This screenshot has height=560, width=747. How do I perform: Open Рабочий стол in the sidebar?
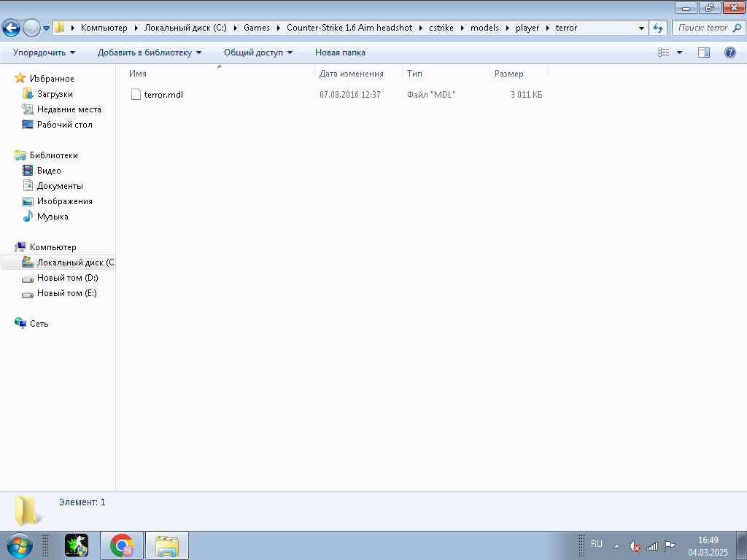pyautogui.click(x=65, y=124)
